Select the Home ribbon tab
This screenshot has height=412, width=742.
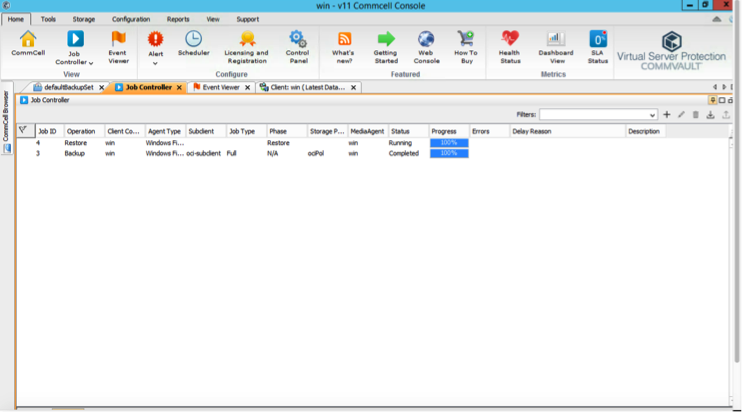[x=16, y=19]
